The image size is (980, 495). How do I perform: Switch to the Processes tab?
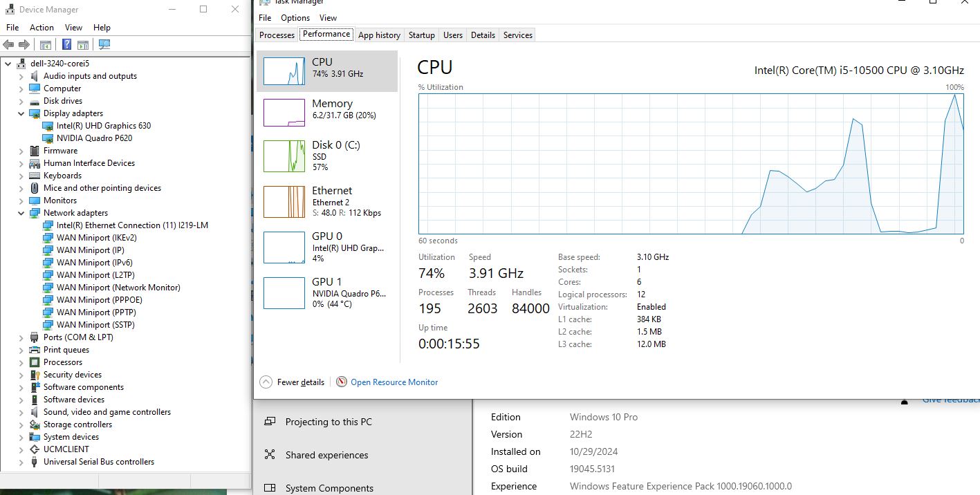coord(276,35)
